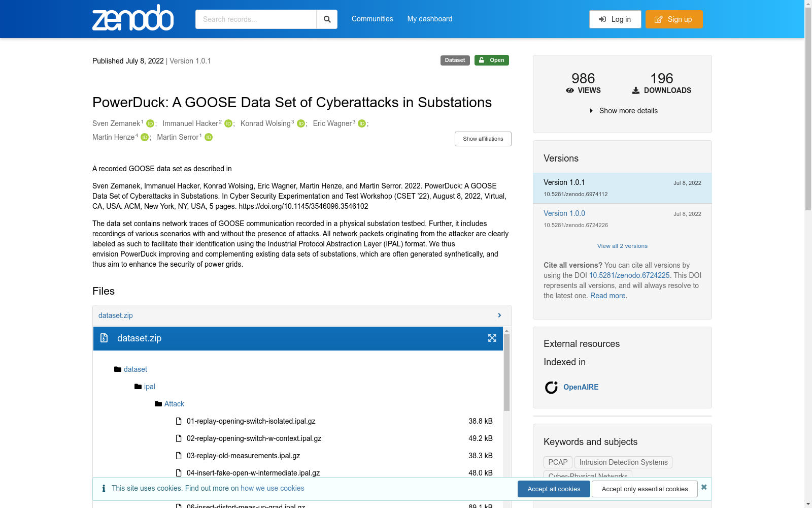
Task: Accept only essential cookies
Action: [x=645, y=489]
